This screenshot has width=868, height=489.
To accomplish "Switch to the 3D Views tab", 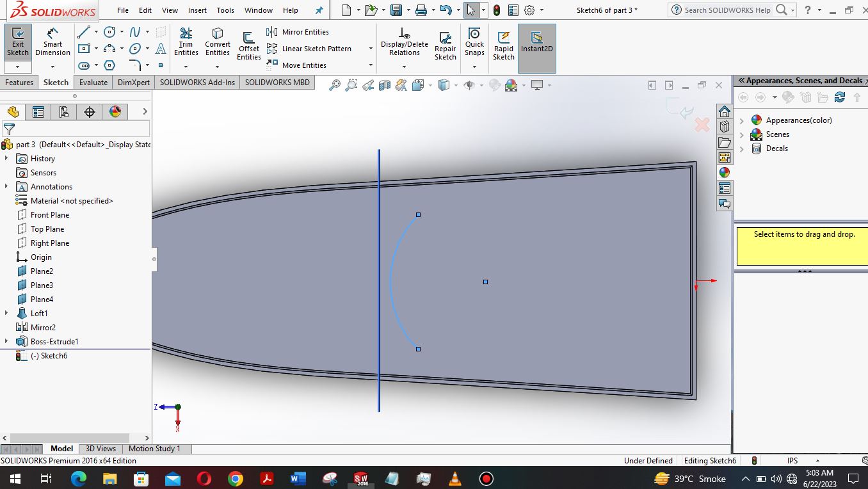I will click(100, 449).
